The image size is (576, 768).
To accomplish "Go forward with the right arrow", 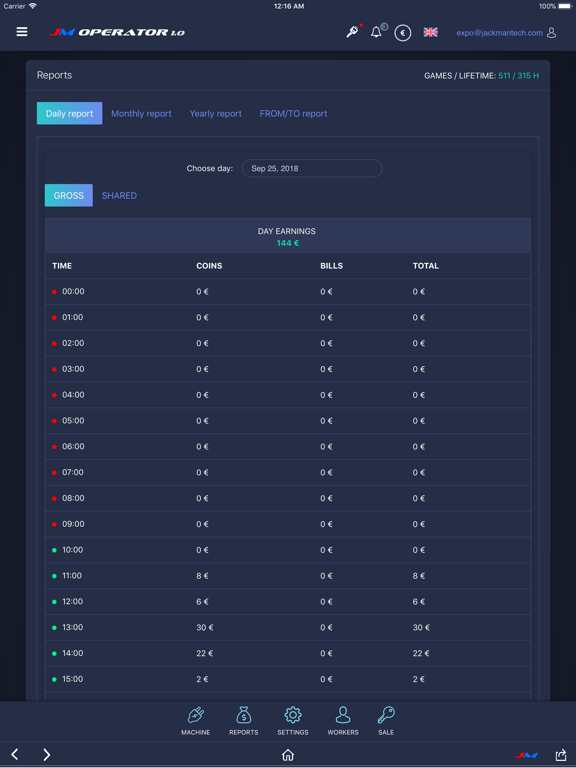I will pos(47,754).
